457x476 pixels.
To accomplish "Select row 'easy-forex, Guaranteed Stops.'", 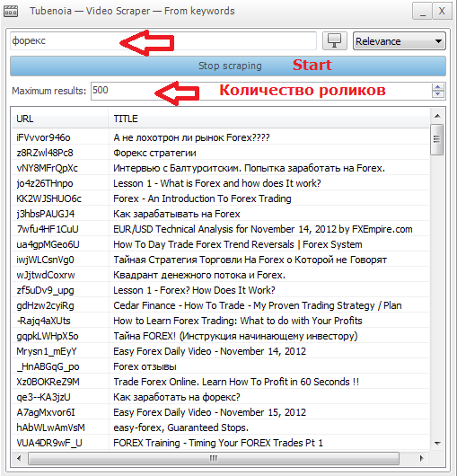I will pos(220,428).
